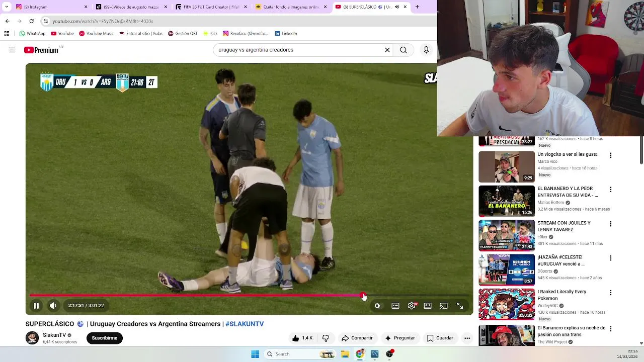Pause the YouTube video
The height and width of the screenshot is (362, 644).
36,306
